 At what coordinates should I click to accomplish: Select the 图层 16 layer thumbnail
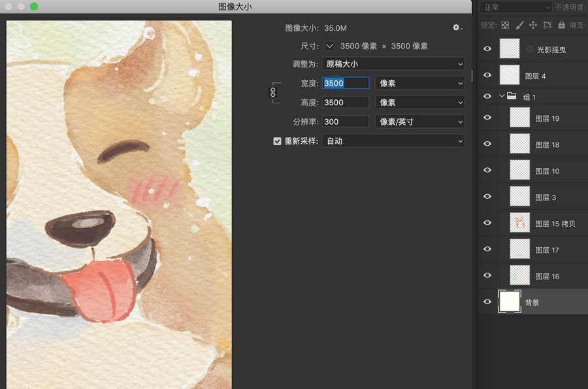pyautogui.click(x=520, y=275)
